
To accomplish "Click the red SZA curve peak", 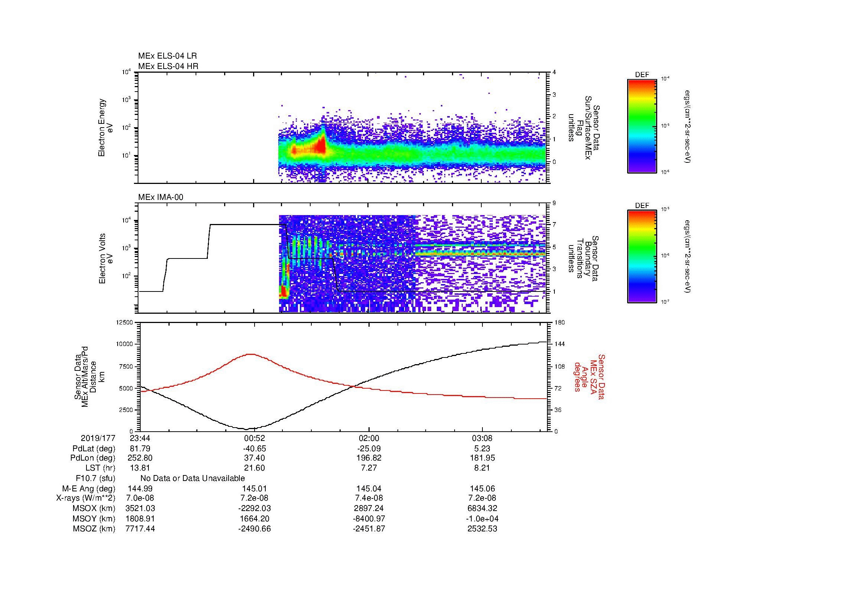I will [250, 354].
